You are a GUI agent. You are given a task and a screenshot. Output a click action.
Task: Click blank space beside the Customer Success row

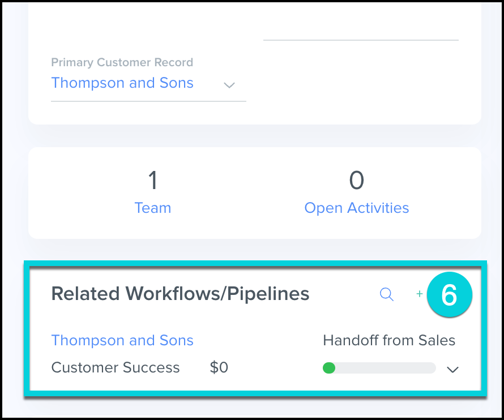272,368
